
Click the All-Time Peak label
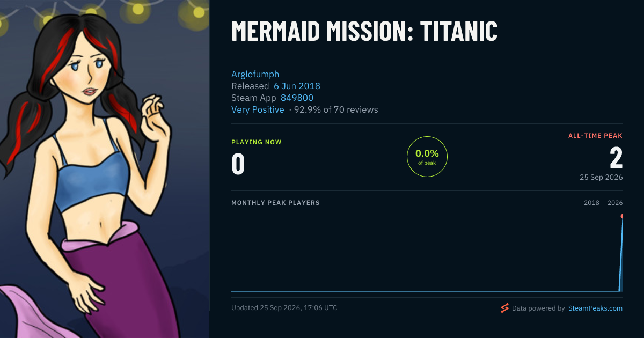click(x=596, y=136)
